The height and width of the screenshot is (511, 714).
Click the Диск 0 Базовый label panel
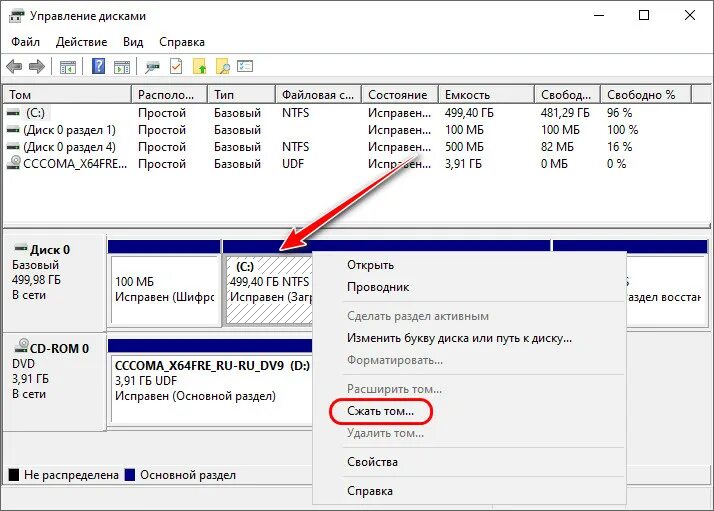point(55,283)
